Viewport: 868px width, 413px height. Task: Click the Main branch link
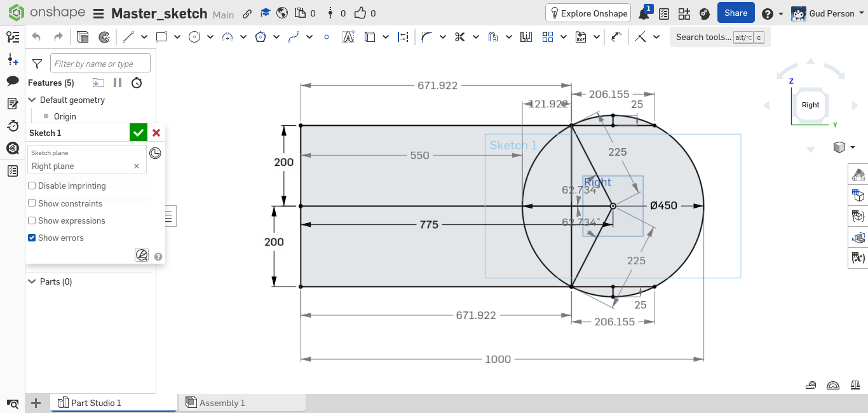pyautogui.click(x=224, y=14)
